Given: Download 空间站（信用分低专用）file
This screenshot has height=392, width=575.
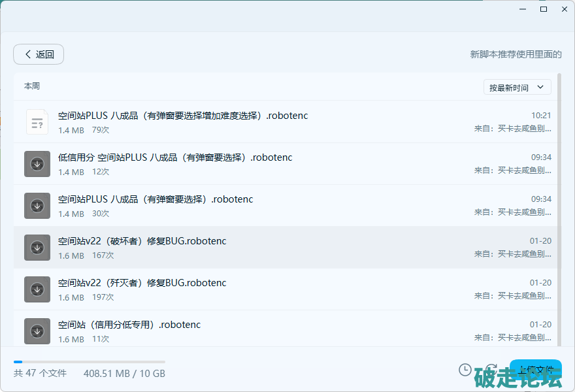Looking at the screenshot, I should coord(37,331).
